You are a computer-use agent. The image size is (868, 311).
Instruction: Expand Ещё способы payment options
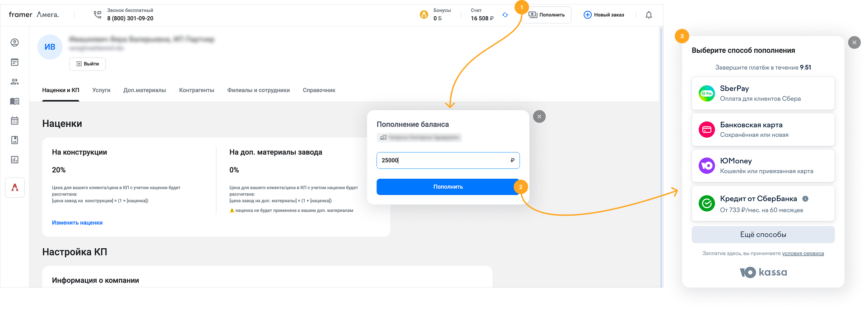tap(763, 235)
